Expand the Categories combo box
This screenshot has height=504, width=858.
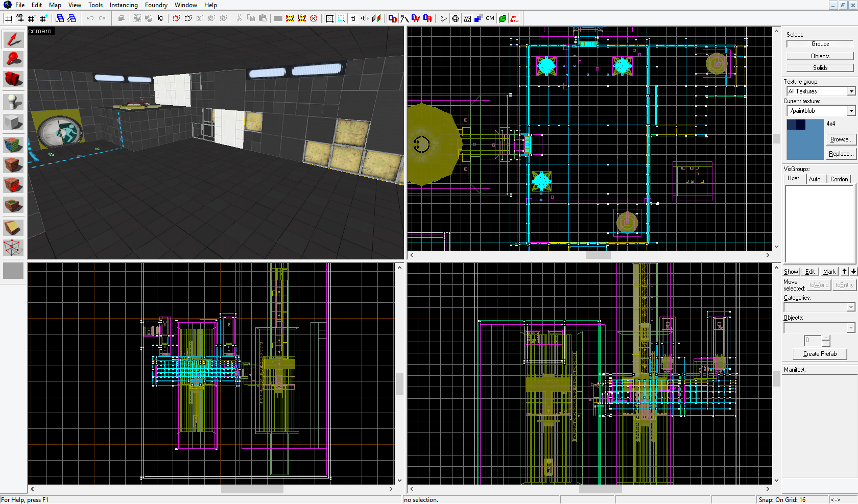[850, 307]
